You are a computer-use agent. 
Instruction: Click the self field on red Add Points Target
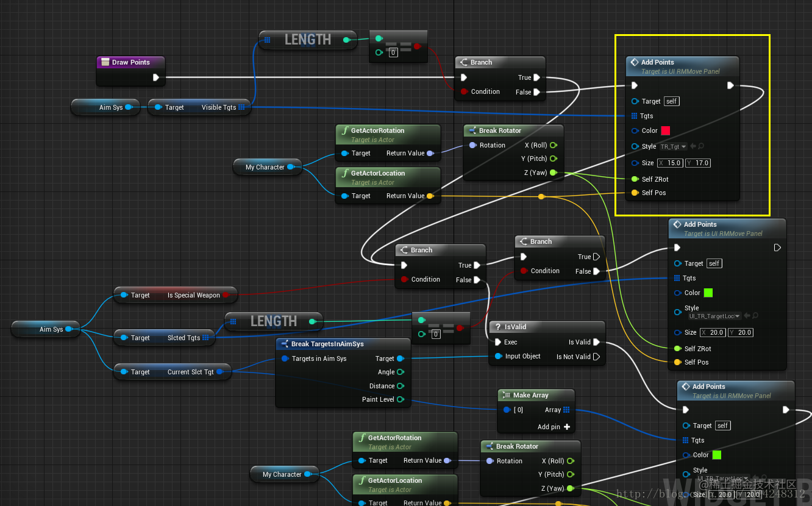coord(671,101)
